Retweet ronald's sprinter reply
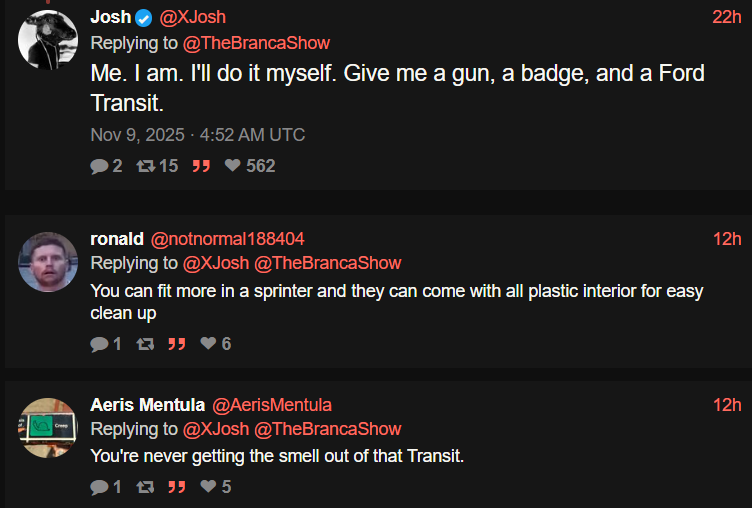 (144, 344)
